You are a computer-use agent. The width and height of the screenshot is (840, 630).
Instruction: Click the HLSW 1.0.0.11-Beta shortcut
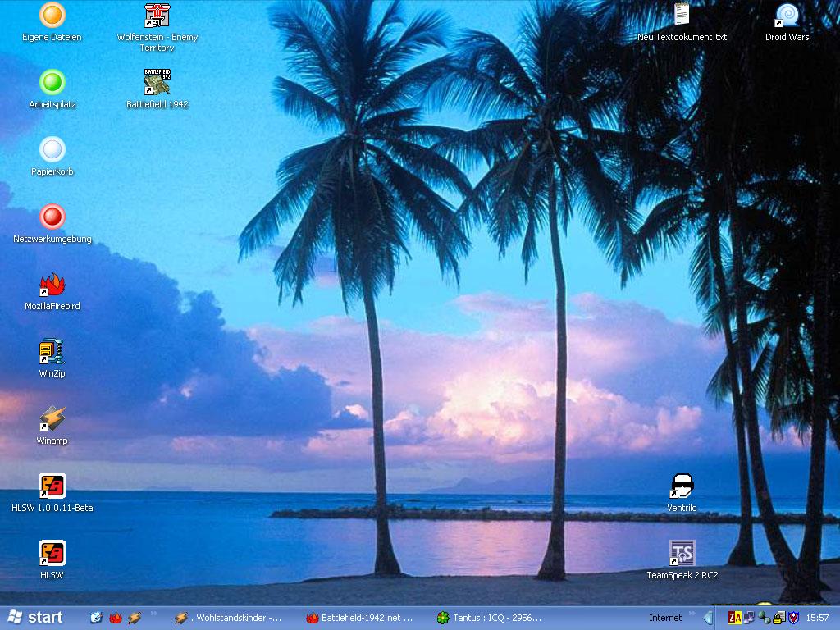tap(52, 486)
